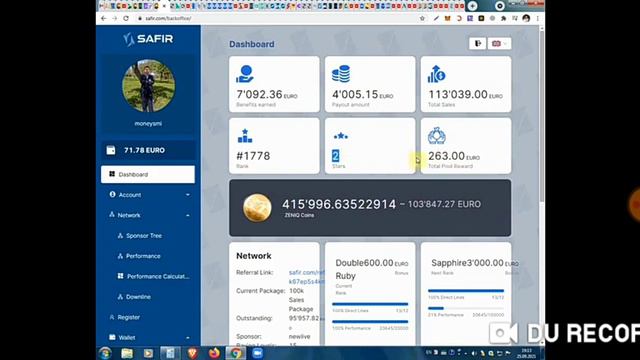Click the browser address bar
Screen dimensions: 640x360
[x=278, y=18]
